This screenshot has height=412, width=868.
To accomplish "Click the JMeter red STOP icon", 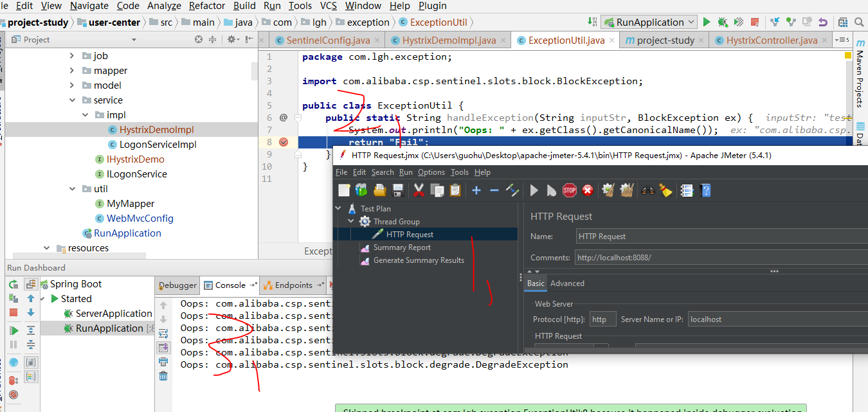I will [x=570, y=190].
